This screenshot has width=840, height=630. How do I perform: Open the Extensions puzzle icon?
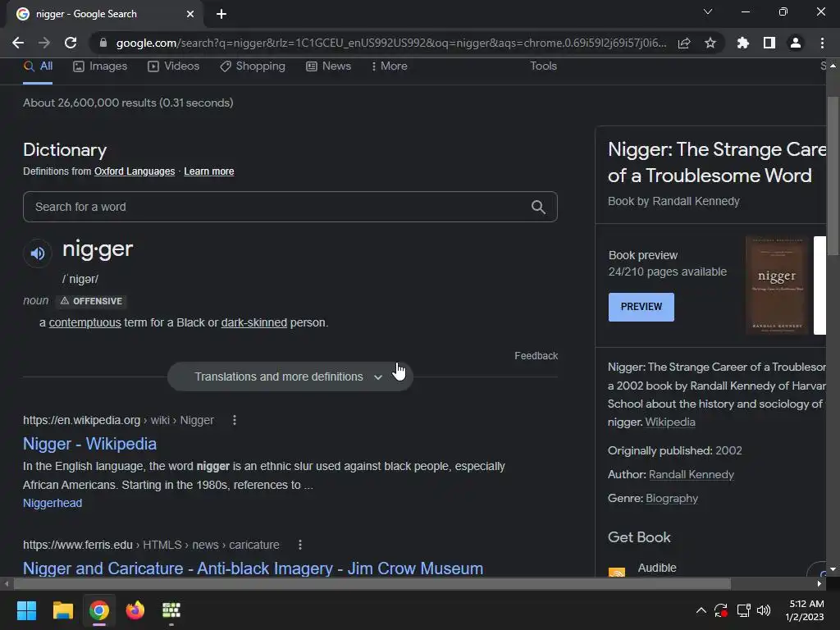click(x=743, y=43)
